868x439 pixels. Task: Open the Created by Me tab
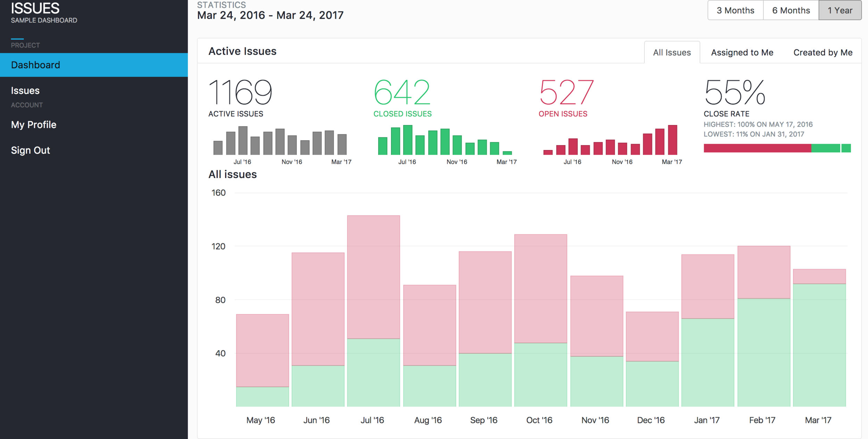coord(823,52)
